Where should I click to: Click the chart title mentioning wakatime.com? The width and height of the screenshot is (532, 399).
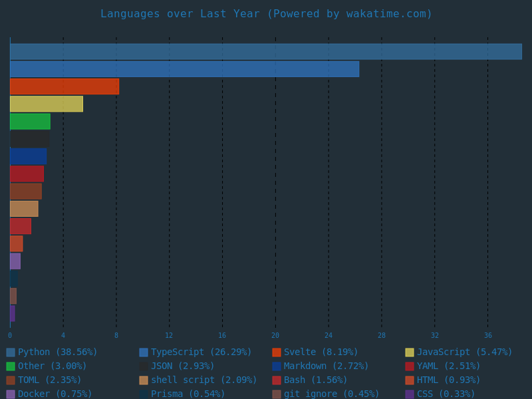[266, 14]
